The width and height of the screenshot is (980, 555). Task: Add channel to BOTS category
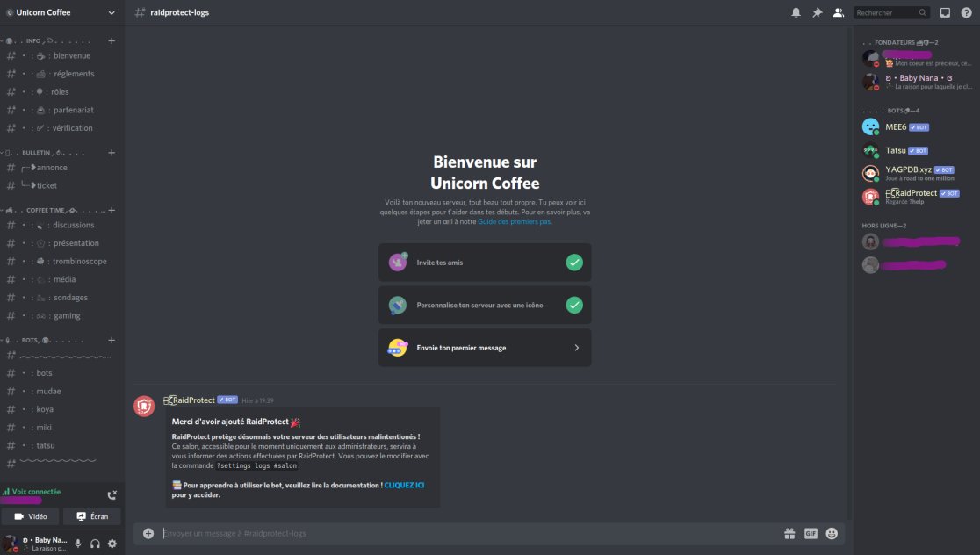pyautogui.click(x=112, y=340)
